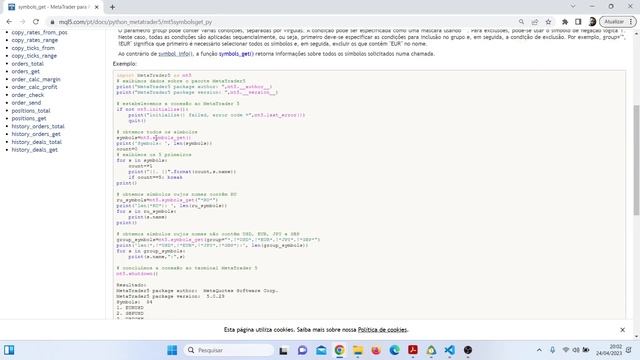The height and width of the screenshot is (360, 640).
Task: Open File Explorer on the taskbar
Action: [358, 350]
